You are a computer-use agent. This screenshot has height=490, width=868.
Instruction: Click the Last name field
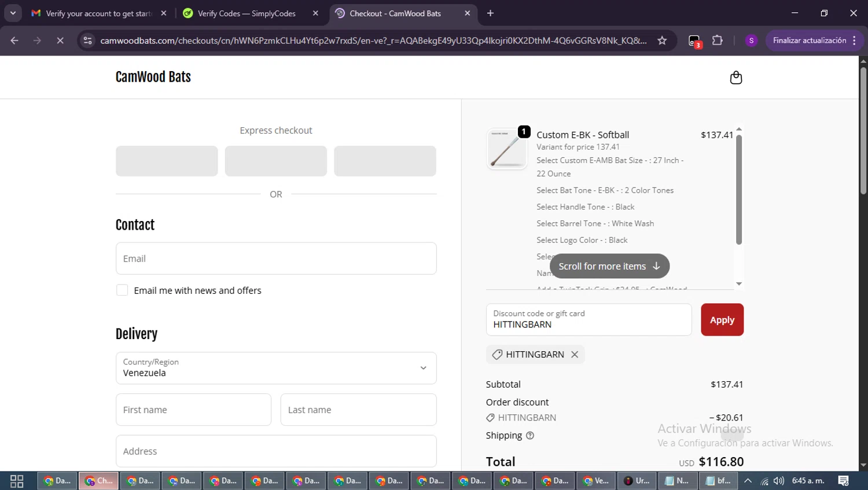[358, 410]
